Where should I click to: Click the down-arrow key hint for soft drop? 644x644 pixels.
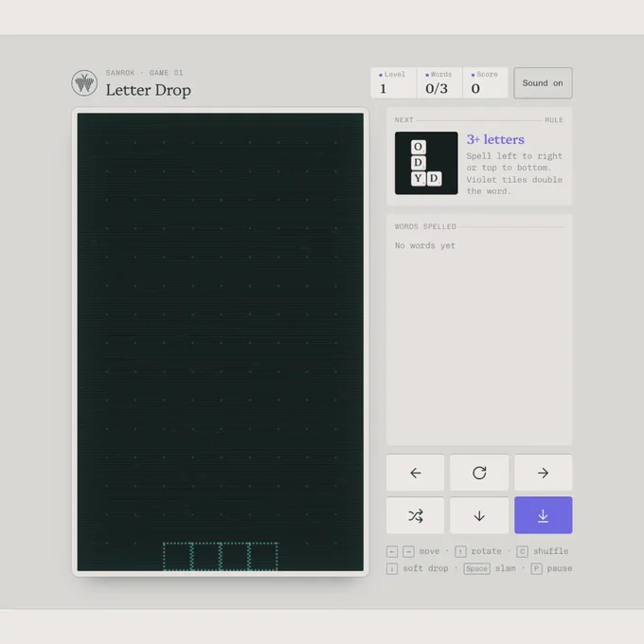click(x=392, y=568)
